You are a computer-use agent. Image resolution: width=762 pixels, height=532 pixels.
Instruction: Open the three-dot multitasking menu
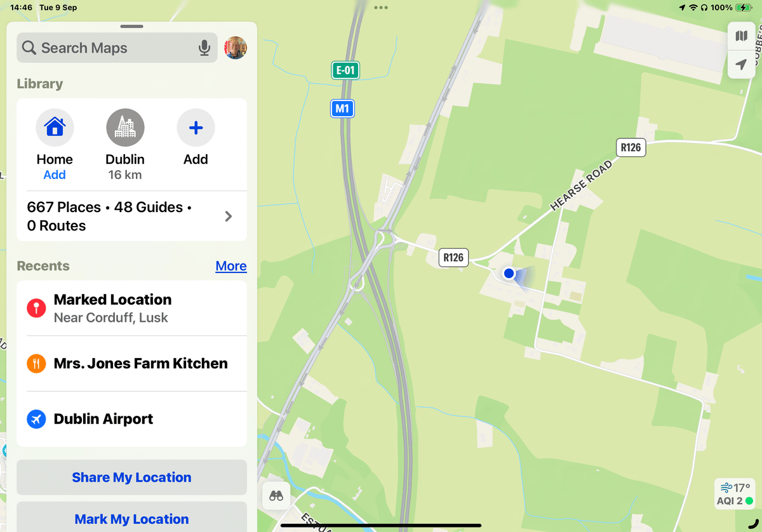381,8
